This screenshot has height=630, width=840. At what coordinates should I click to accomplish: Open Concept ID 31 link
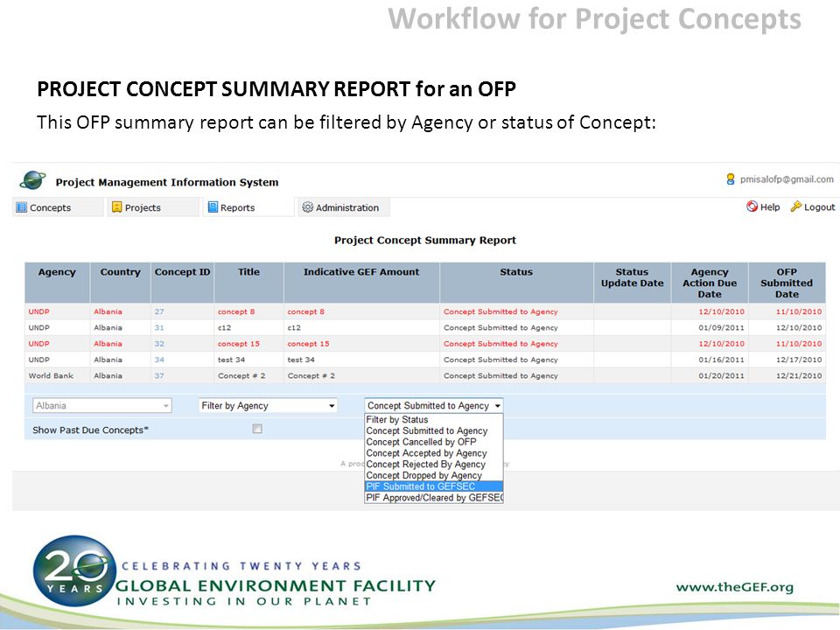(x=159, y=327)
